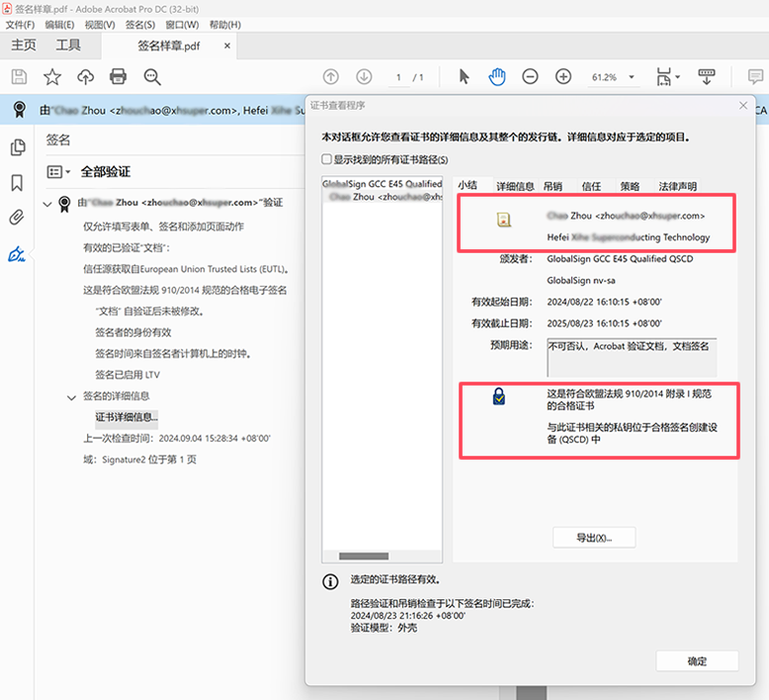
Task: Open the comment bubble icon
Action: (755, 76)
